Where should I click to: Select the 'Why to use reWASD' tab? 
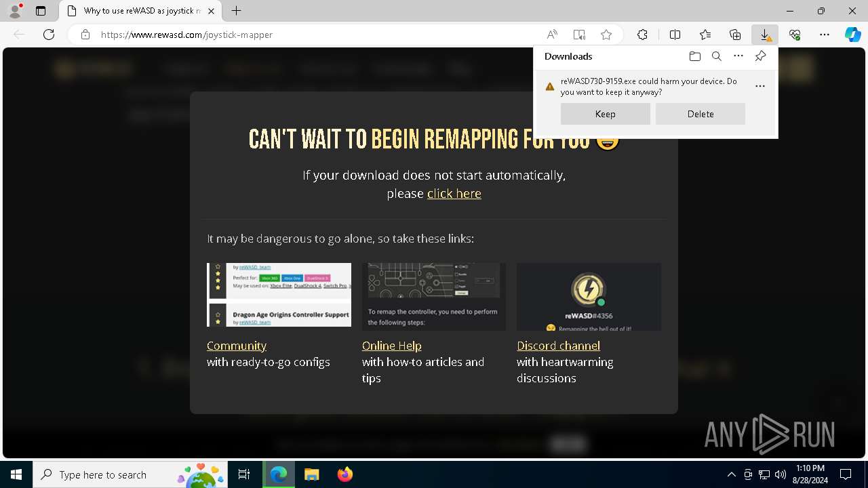[x=141, y=11]
